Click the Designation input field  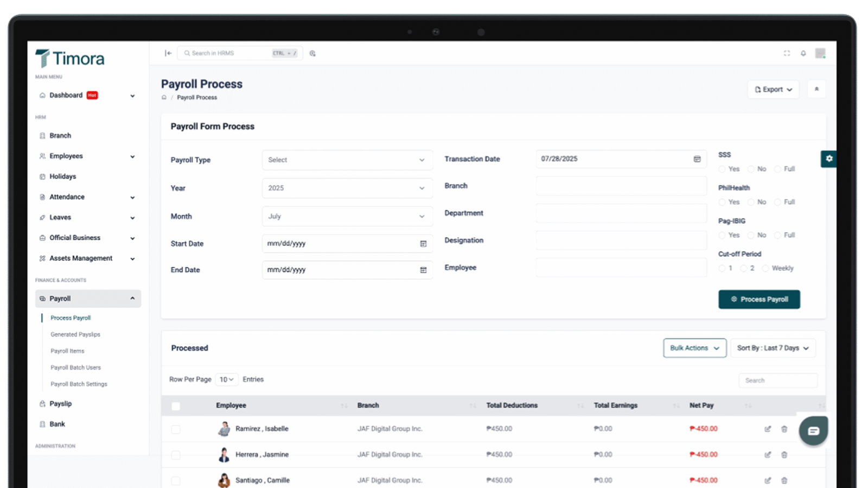621,240
